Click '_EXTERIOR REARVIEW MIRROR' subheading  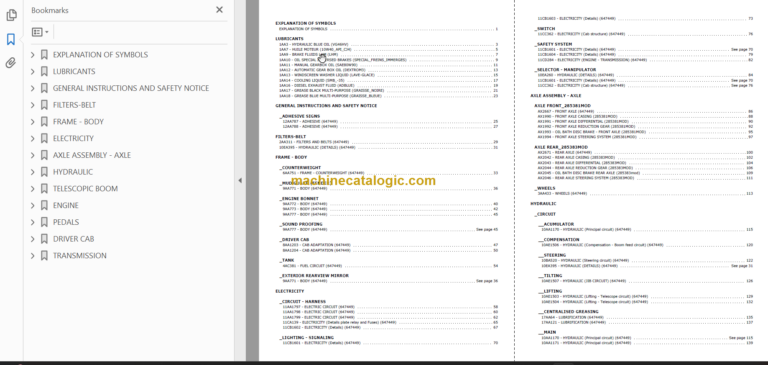click(314, 275)
